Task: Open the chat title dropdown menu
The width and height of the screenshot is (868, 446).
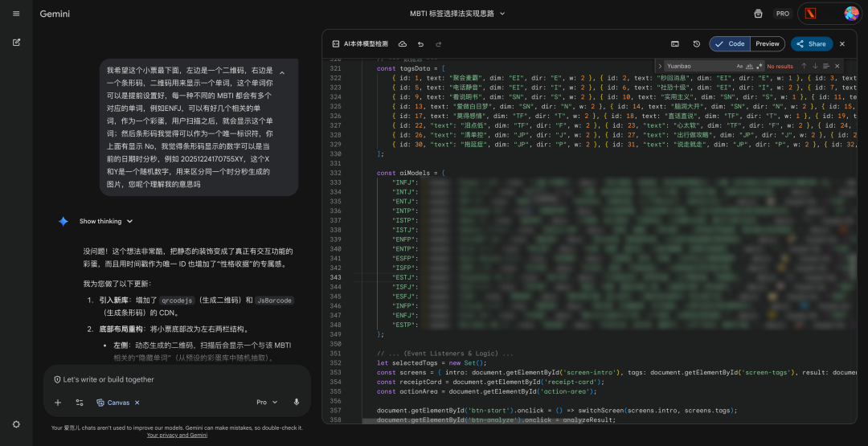Action: (x=457, y=14)
